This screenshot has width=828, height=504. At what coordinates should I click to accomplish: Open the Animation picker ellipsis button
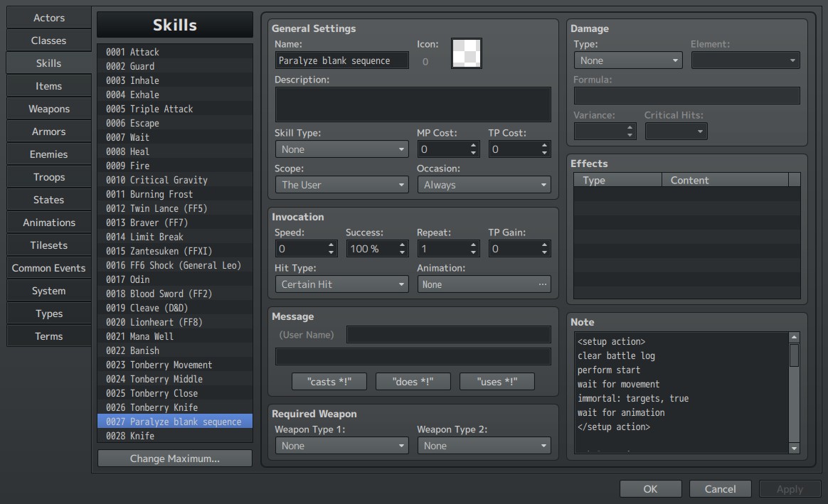click(x=542, y=284)
